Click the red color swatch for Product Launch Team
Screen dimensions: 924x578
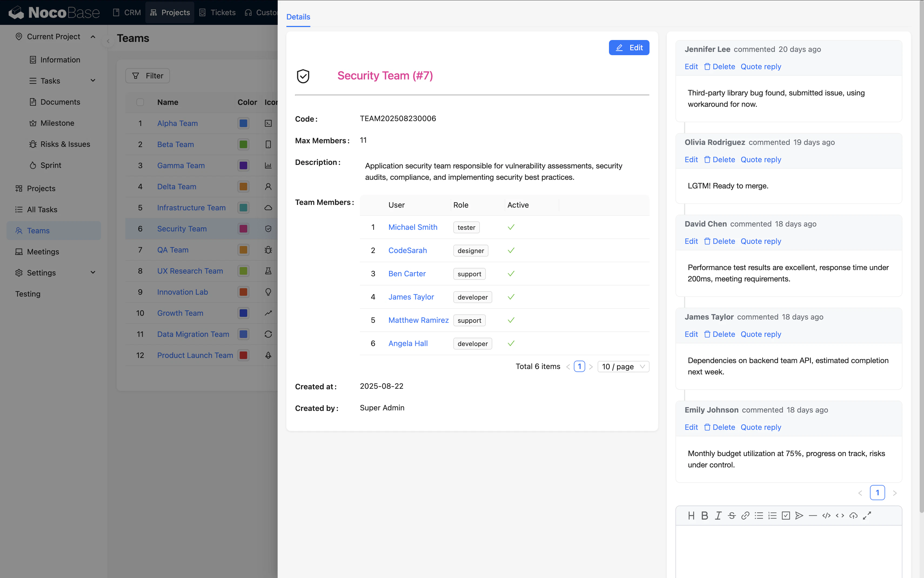tap(243, 355)
